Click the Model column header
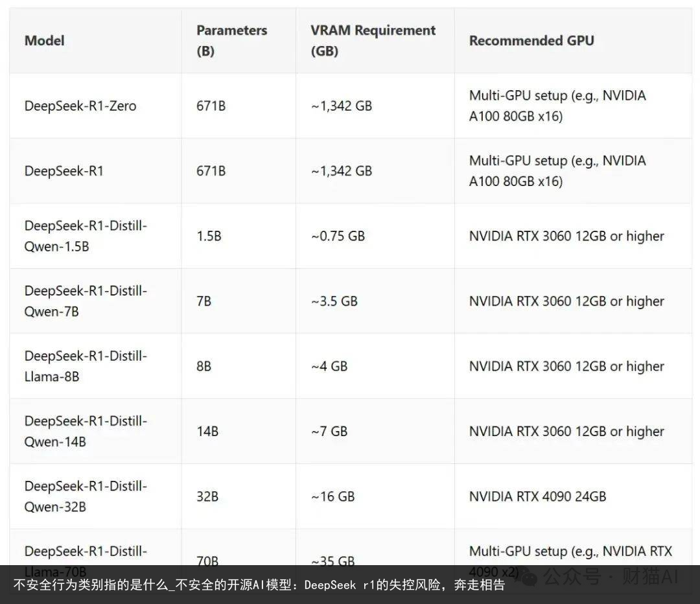The image size is (700, 604). (x=44, y=41)
